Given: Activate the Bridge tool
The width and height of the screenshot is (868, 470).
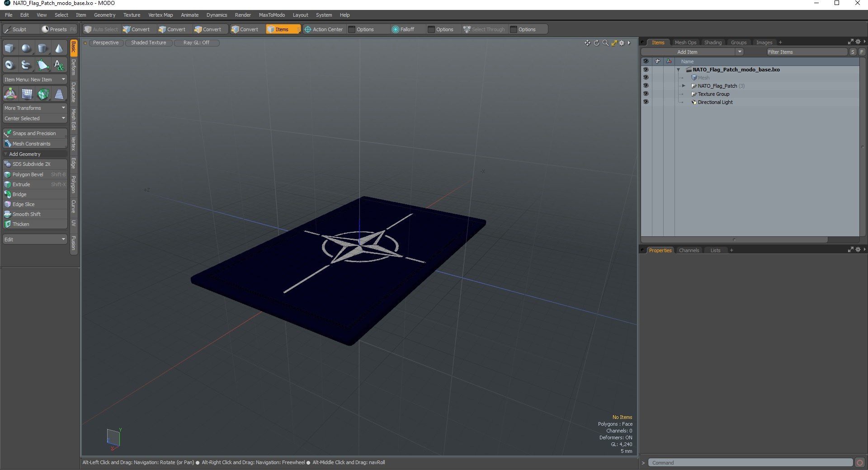Looking at the screenshot, I should 35,194.
